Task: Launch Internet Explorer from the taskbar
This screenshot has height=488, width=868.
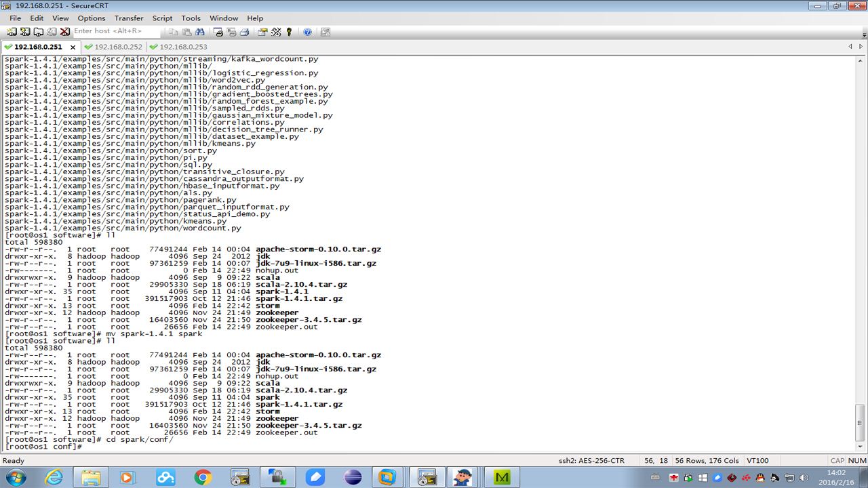Action: pos(54,477)
